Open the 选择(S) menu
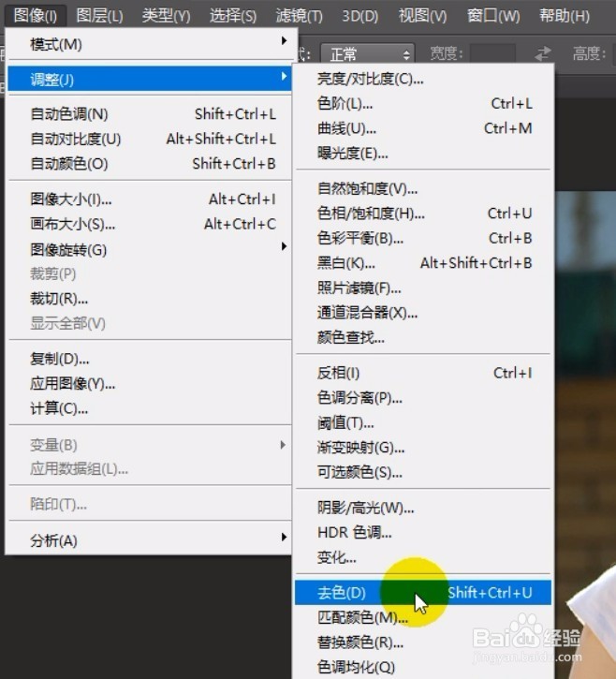The width and height of the screenshot is (616, 679). [x=233, y=16]
